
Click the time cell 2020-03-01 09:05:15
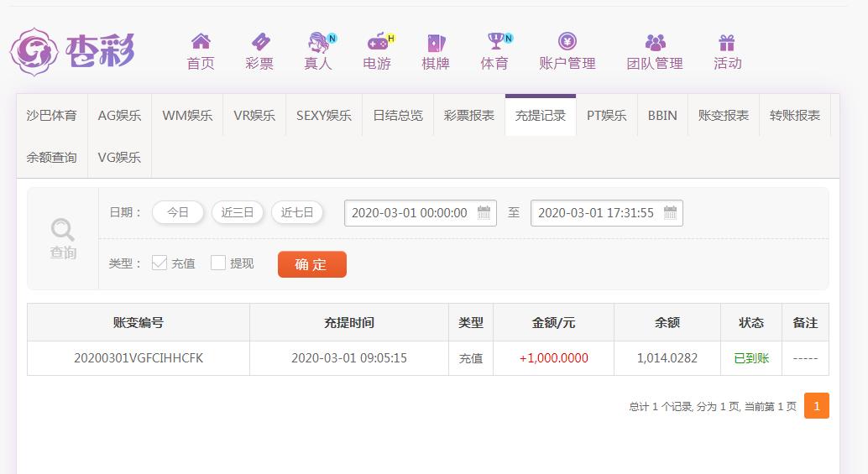(x=349, y=358)
